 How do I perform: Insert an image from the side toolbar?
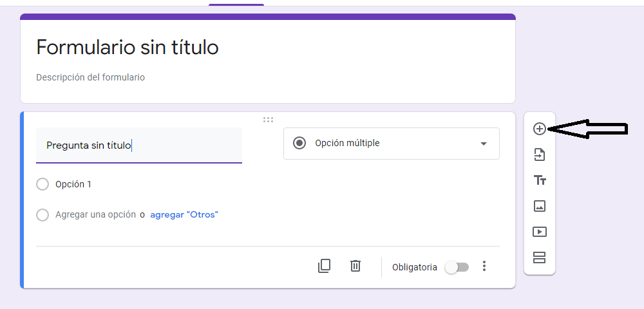[539, 205]
